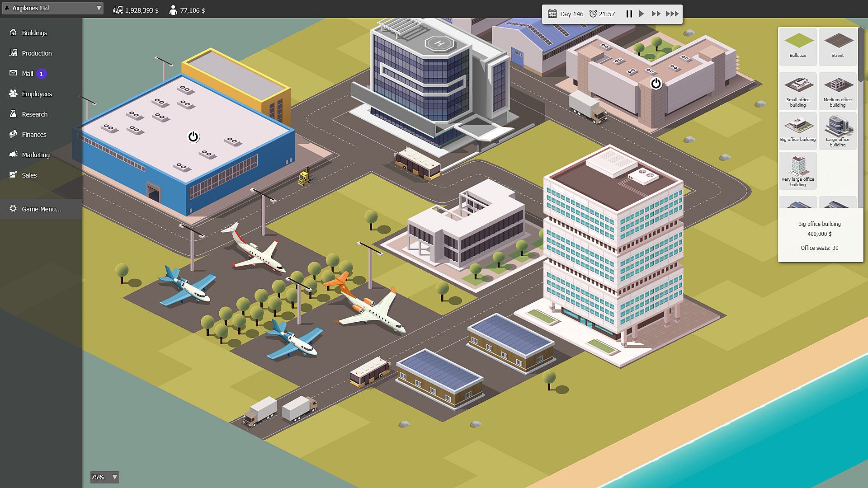868x488 pixels.
Task: Open the Production menu
Action: pos(37,53)
